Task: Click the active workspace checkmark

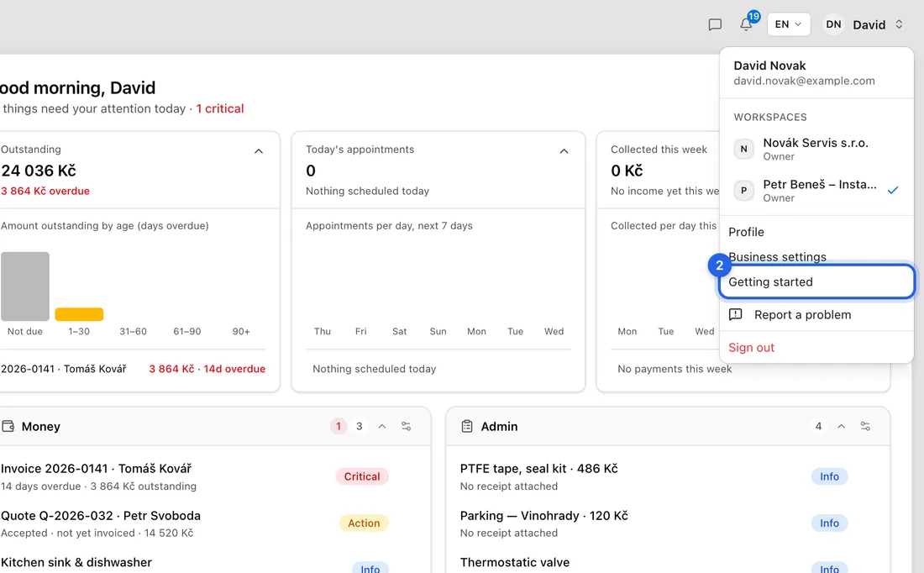Action: pyautogui.click(x=893, y=190)
